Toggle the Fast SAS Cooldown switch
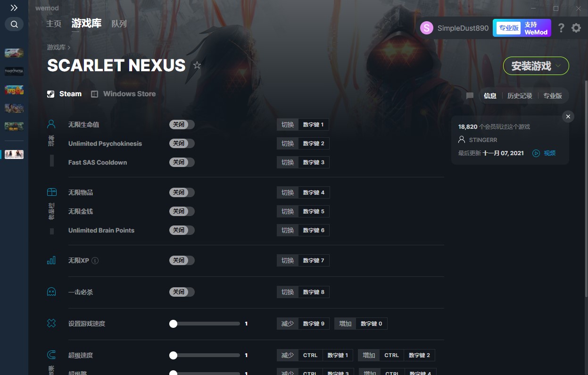This screenshot has height=375, width=588. (x=182, y=162)
